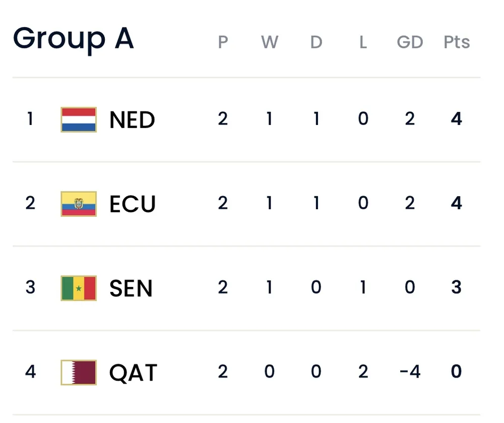Screen dimensions: 504x423
Task: Click rank number 2 beside Ecuador
Action: 30,203
